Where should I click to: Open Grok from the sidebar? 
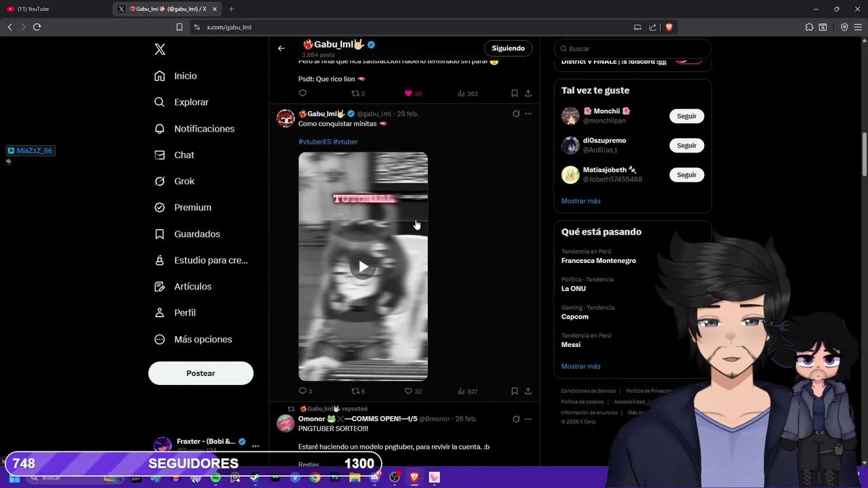click(x=175, y=182)
